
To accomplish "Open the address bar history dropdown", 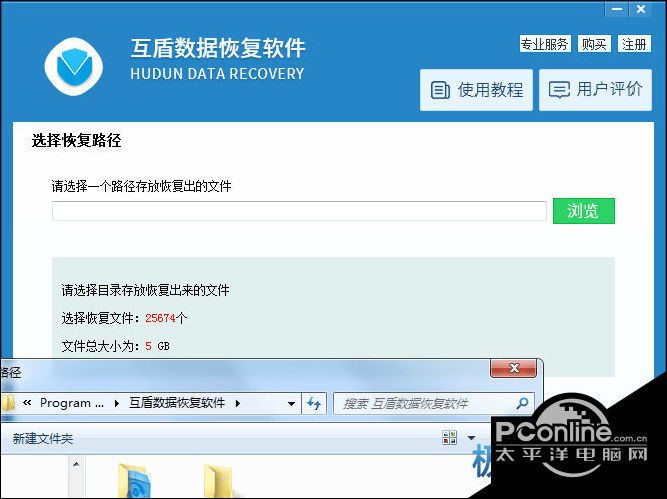I will pyautogui.click(x=291, y=403).
